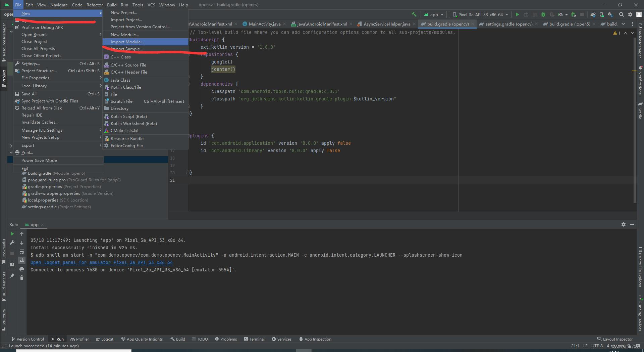Attach debugger to Android process icon
Image resolution: width=644 pixels, height=352 pixels.
click(x=574, y=14)
